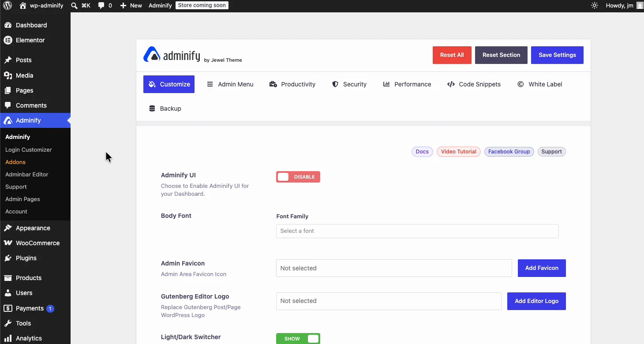This screenshot has width=644, height=344.
Task: Toggle the light/dark sun icon
Action: 595,6
